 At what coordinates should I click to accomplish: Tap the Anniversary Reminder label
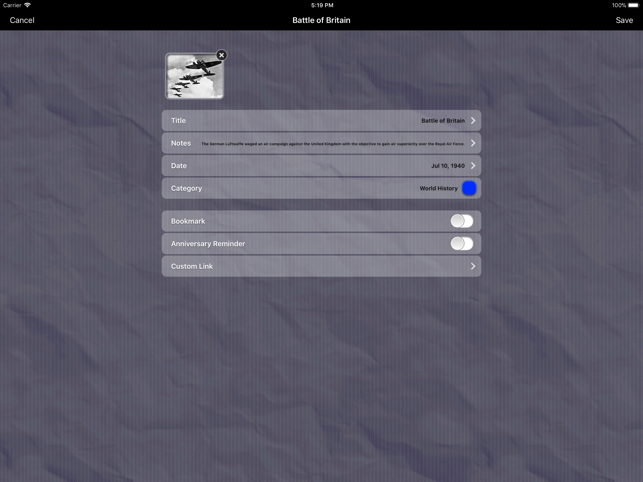click(208, 244)
